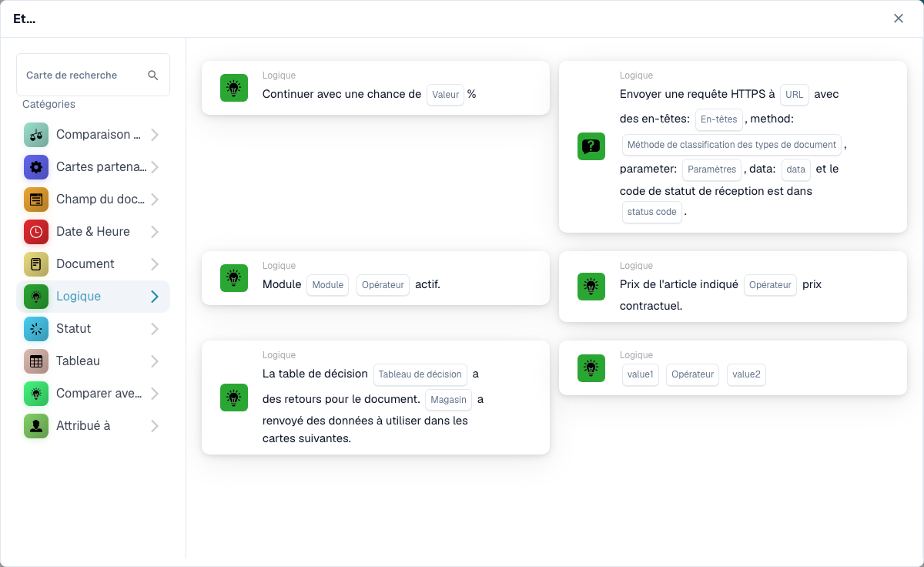This screenshot has width=924, height=567.
Task: Expand the Cartes partenaires chevron
Action: (155, 167)
